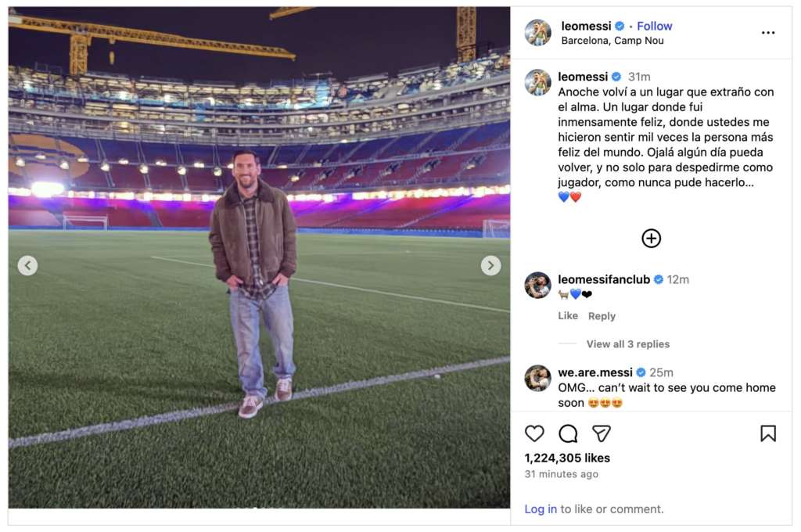This screenshot has height=532, width=801.
Task: Open the Barcelona, Camp Nou location
Action: tap(612, 41)
